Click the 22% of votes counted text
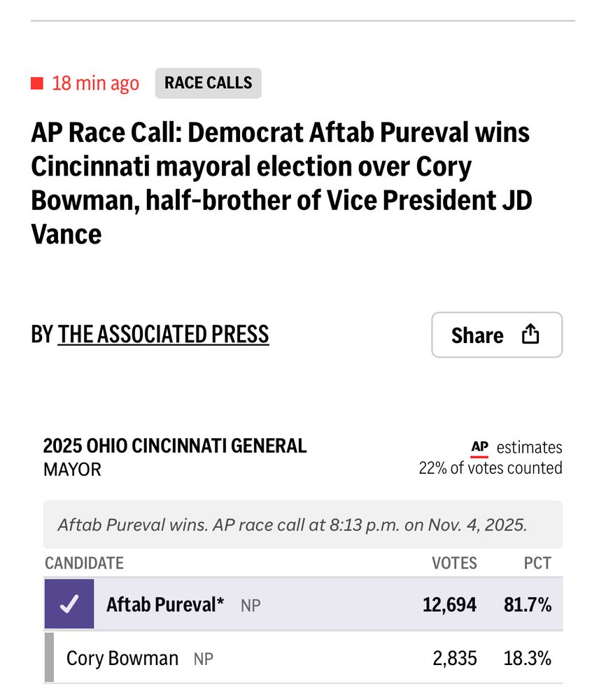Image resolution: width=606 pixels, height=700 pixels. [491, 468]
